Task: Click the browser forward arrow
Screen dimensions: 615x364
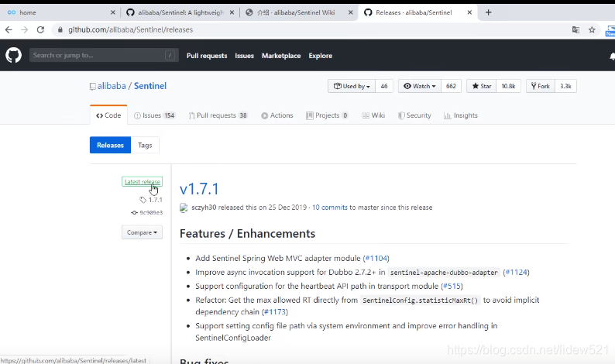Action: (x=24, y=29)
